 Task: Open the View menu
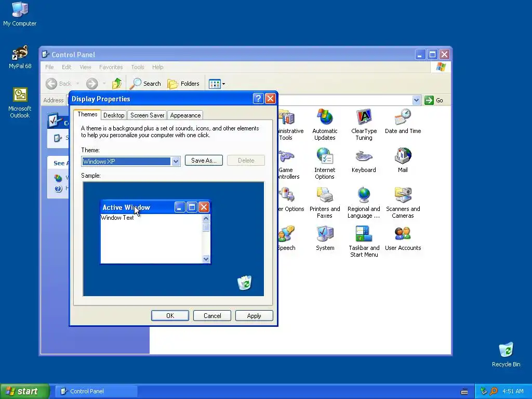pos(85,67)
